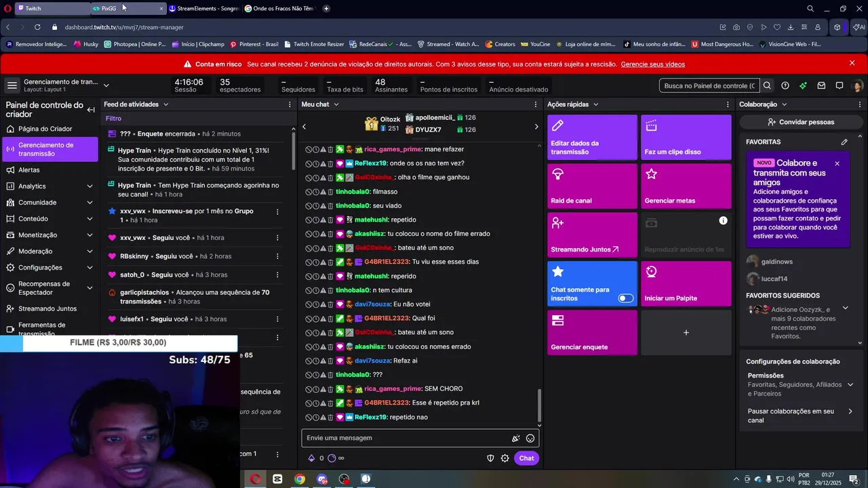Open Discord from the Windows taskbar
This screenshot has width=868, height=488.
[x=322, y=479]
